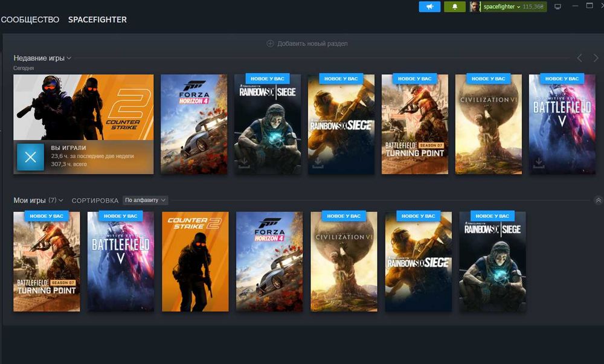Click download icon on Battlefield V recent card
The height and width of the screenshot is (364, 604).
539,163
